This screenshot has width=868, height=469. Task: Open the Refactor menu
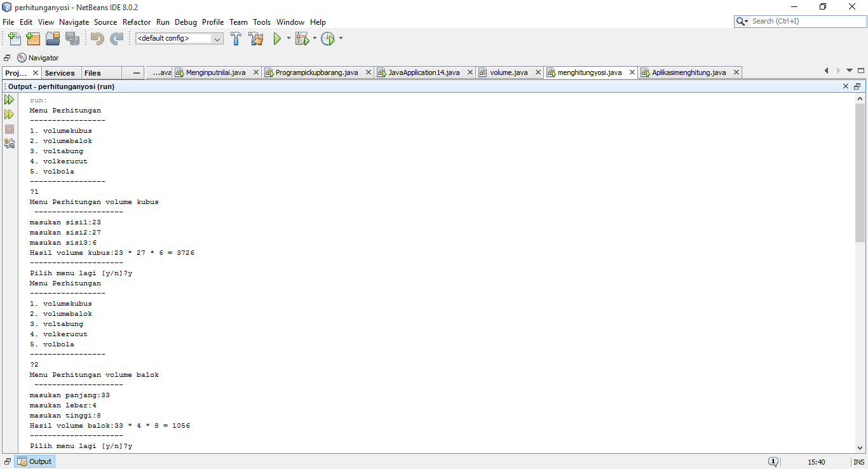click(137, 22)
